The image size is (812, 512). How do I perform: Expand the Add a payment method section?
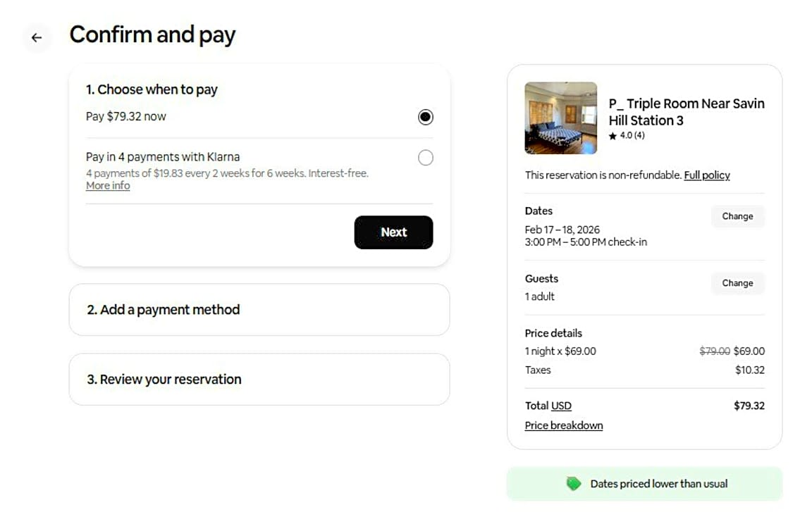click(x=259, y=310)
